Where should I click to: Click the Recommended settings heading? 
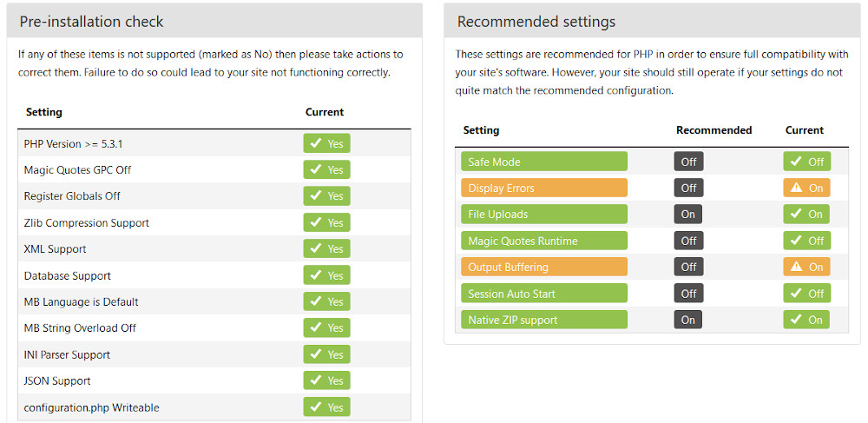point(536,22)
